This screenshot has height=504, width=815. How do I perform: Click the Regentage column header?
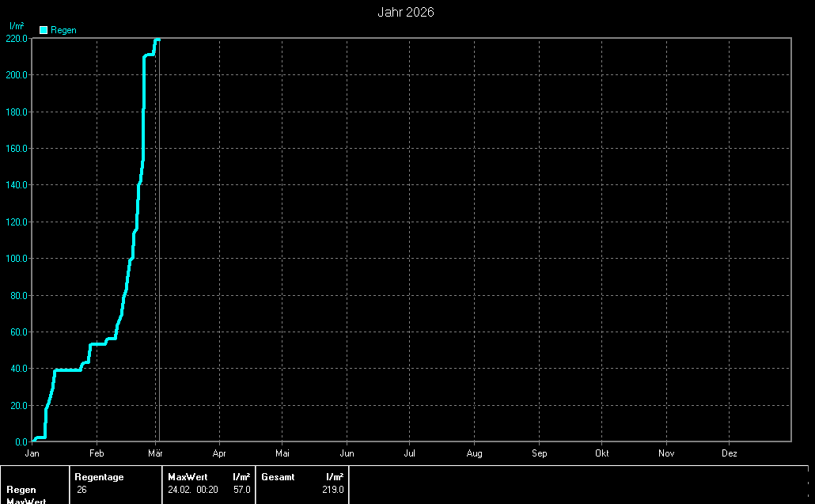99,477
